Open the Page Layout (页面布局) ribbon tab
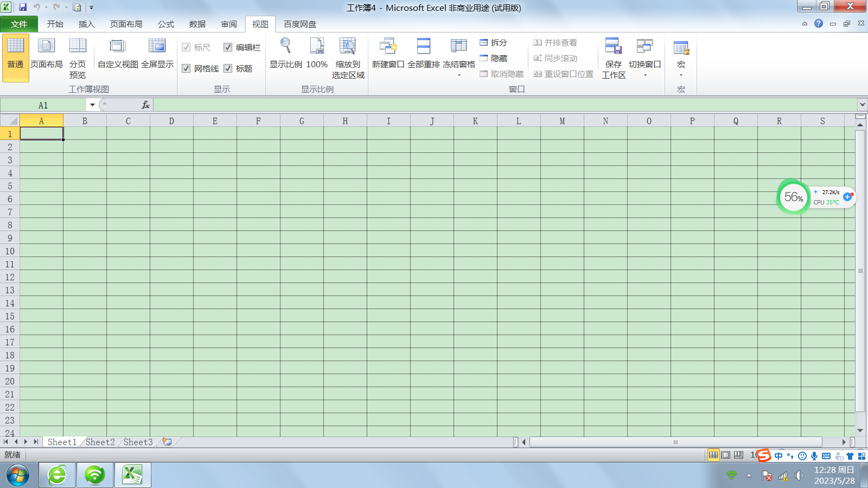 (x=126, y=24)
